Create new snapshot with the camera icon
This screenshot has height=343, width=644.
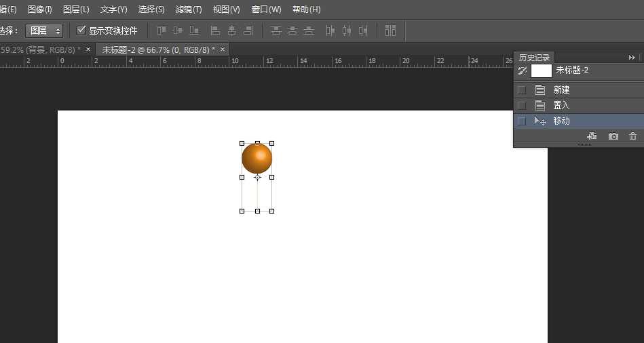tap(613, 136)
